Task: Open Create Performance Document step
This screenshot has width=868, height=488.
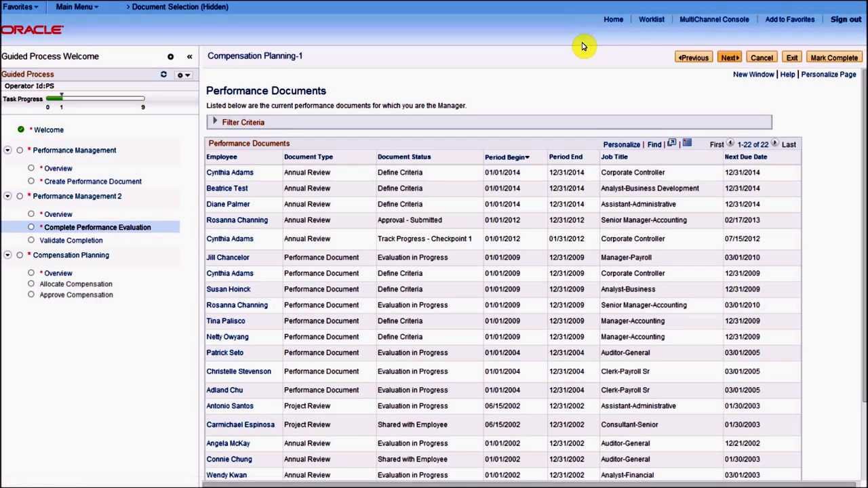Action: 92,181
